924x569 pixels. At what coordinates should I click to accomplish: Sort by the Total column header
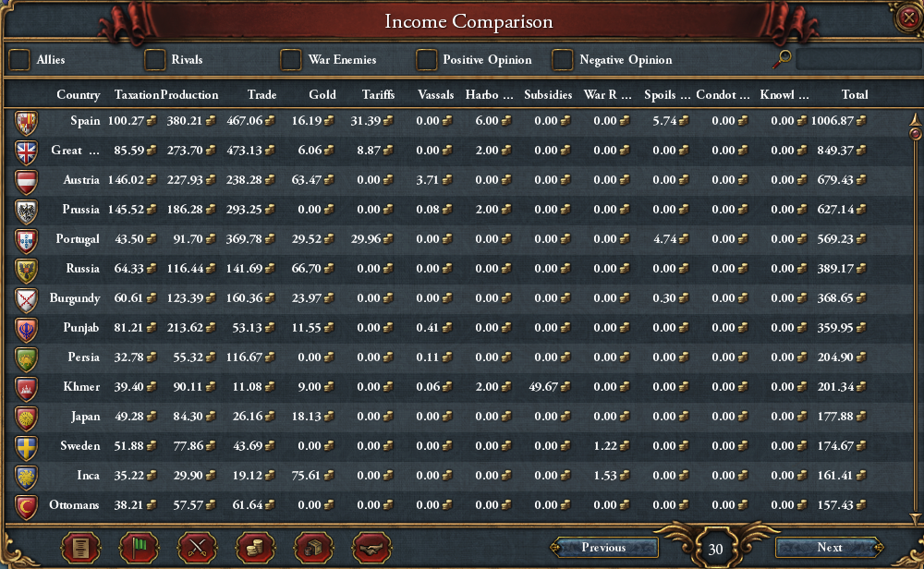[x=855, y=94]
